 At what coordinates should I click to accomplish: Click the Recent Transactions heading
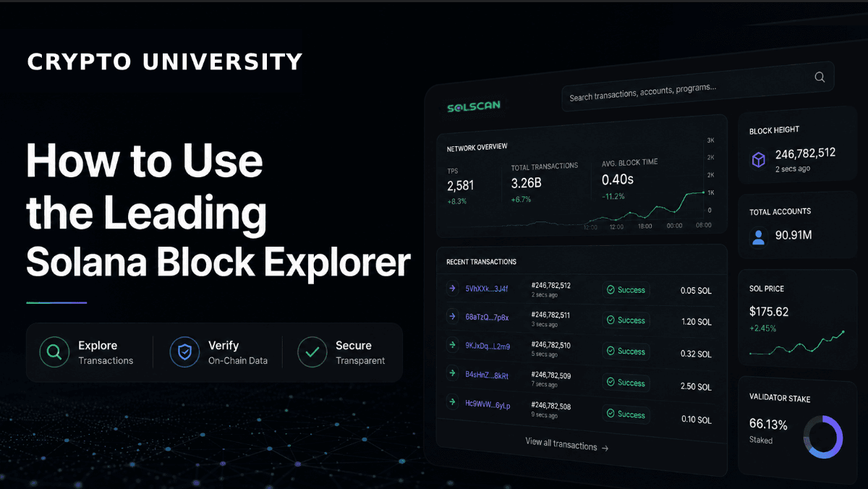coord(481,262)
